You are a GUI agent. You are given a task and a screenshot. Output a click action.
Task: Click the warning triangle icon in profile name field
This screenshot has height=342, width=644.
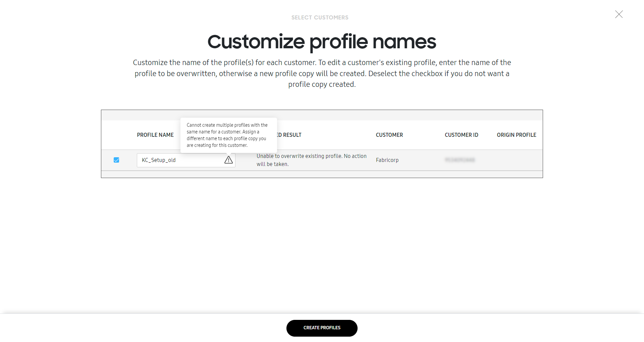(228, 160)
